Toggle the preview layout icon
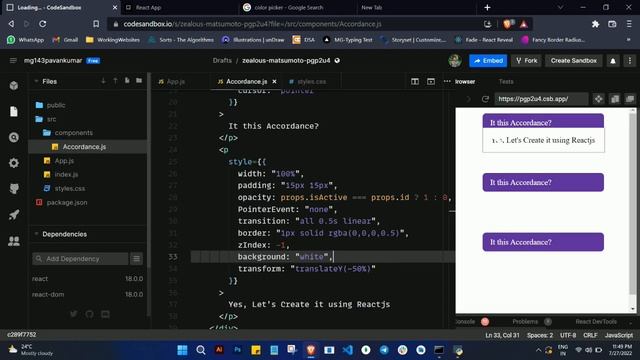Image resolution: width=640 pixels, height=360 pixels. click(x=431, y=82)
